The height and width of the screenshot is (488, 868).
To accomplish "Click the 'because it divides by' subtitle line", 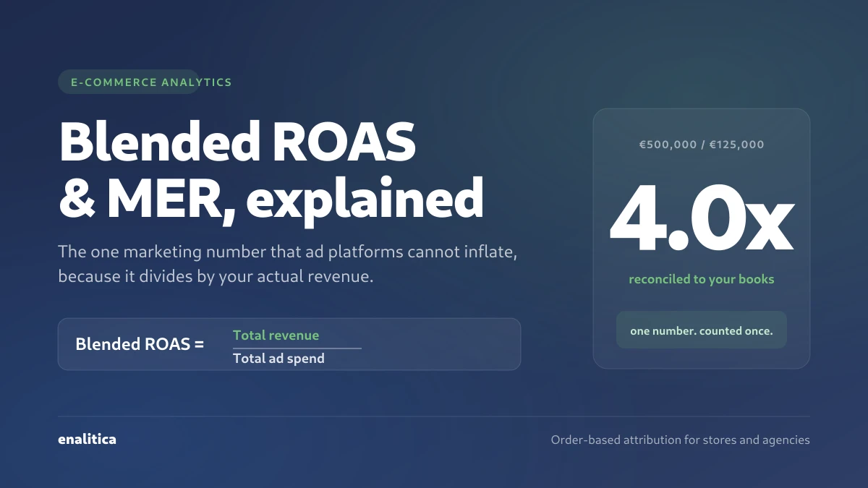I will click(216, 275).
